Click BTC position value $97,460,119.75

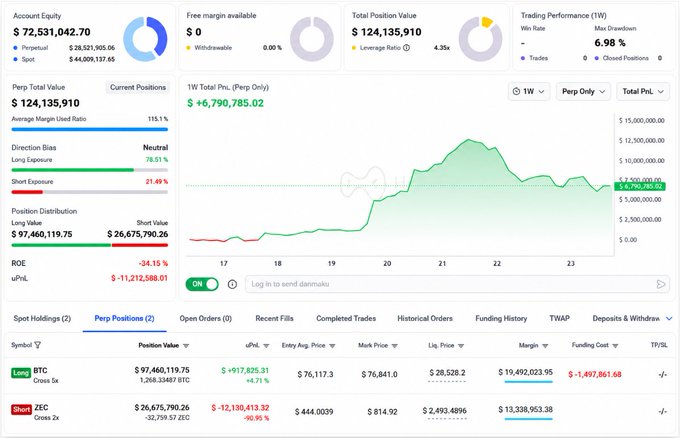[162, 370]
